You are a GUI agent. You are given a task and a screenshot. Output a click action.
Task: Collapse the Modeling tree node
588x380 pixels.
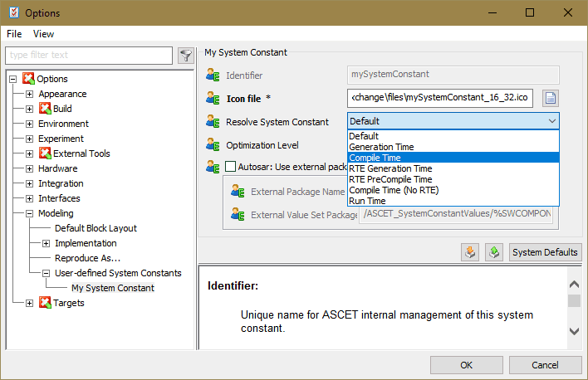pos(29,213)
